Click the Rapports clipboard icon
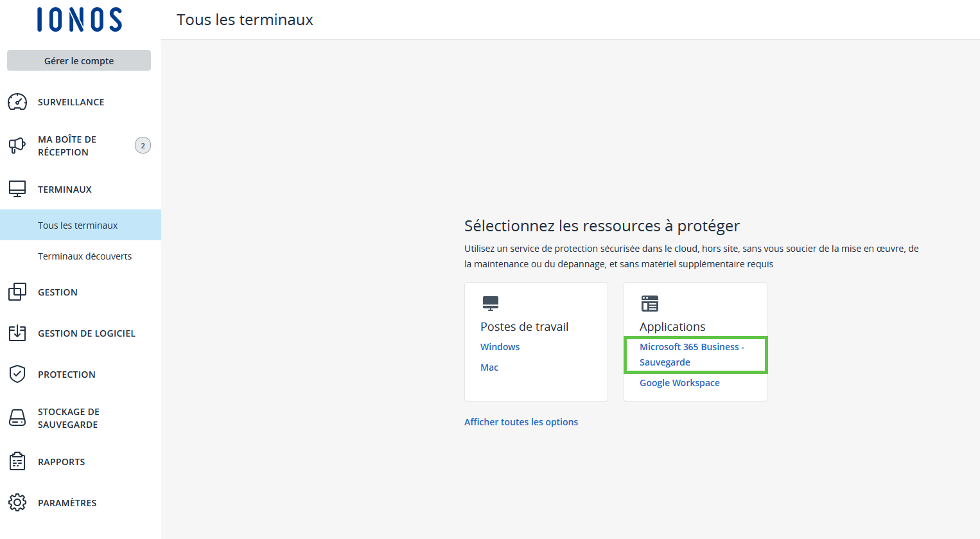The height and width of the screenshot is (539, 980). tap(17, 461)
